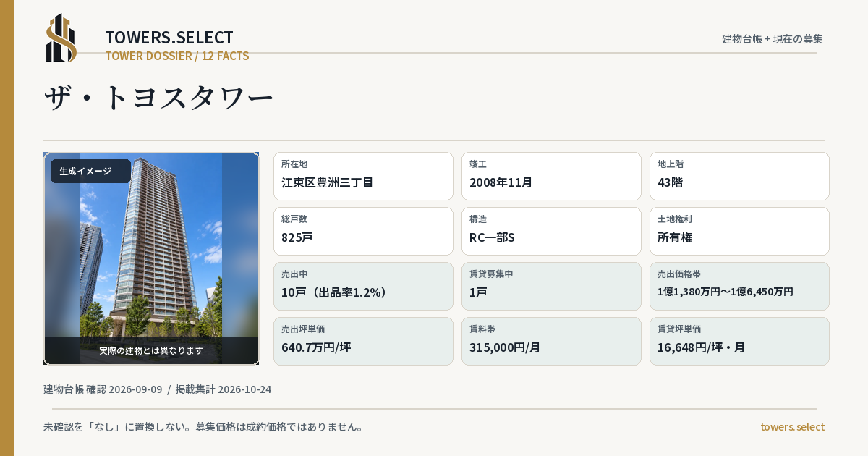The image size is (868, 456).
Task: Click the 建物台帳 + 現在の募集 header text
Action: point(773,39)
